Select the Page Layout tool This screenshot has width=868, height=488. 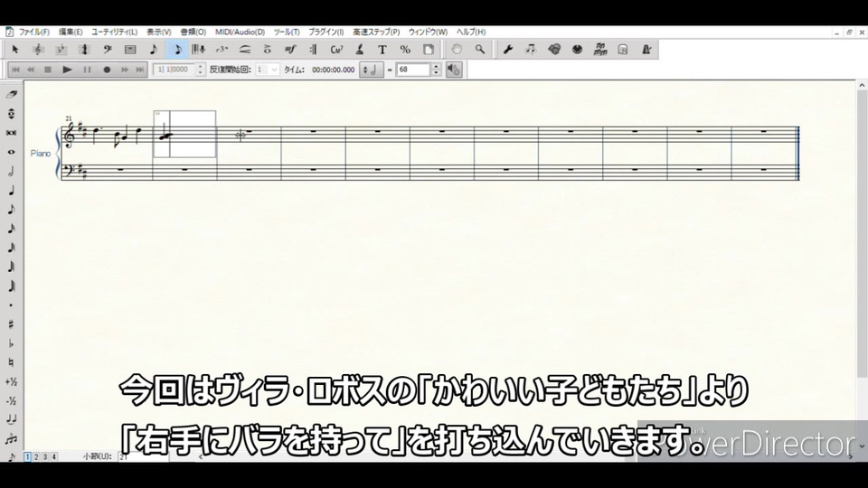[x=429, y=50]
